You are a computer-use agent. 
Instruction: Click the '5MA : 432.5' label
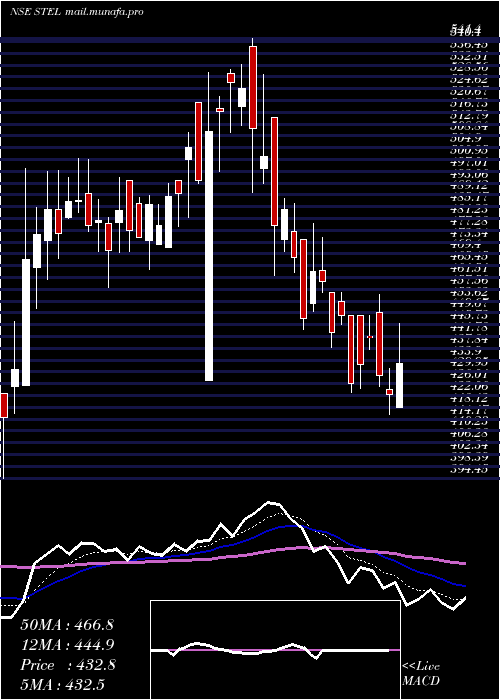point(62,685)
